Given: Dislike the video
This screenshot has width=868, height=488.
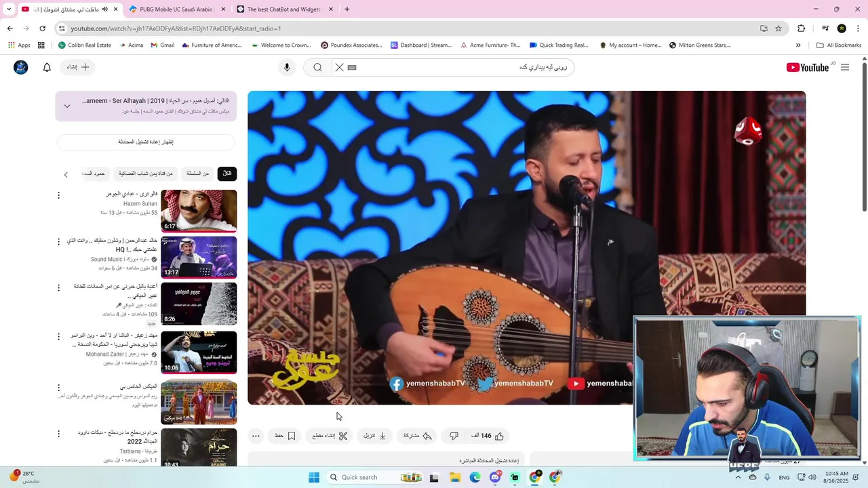Looking at the screenshot, I should click(454, 436).
